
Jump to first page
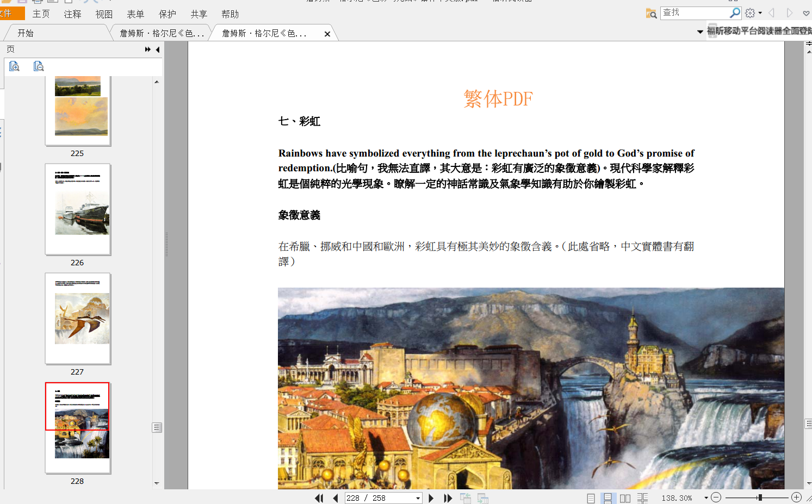[319, 498]
